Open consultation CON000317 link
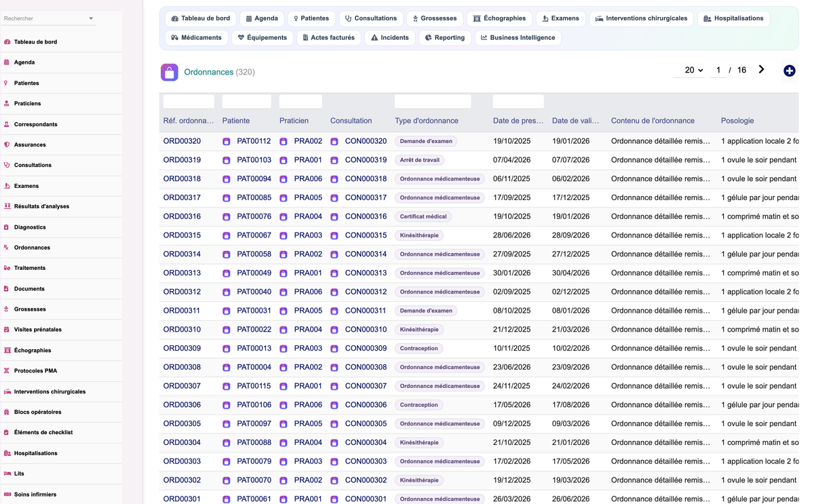Image resolution: width=814 pixels, height=504 pixels. 366,198
